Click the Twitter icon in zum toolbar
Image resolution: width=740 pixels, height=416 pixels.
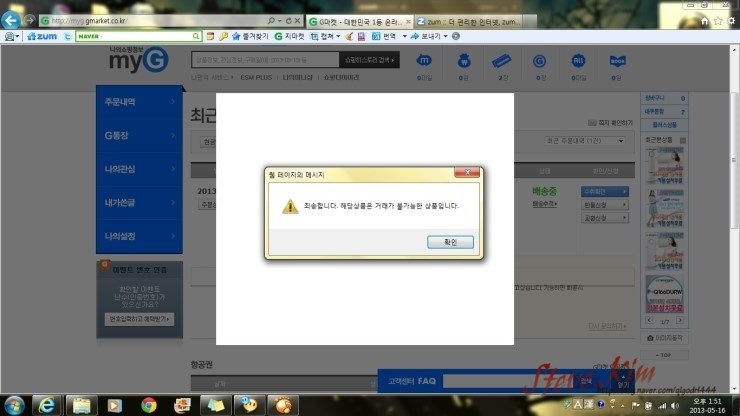tap(67, 36)
